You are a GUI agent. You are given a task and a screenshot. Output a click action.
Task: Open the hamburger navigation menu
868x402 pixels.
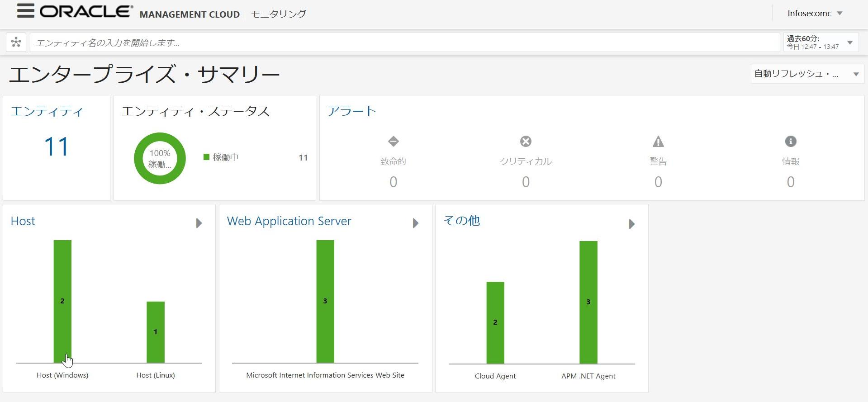pos(26,11)
